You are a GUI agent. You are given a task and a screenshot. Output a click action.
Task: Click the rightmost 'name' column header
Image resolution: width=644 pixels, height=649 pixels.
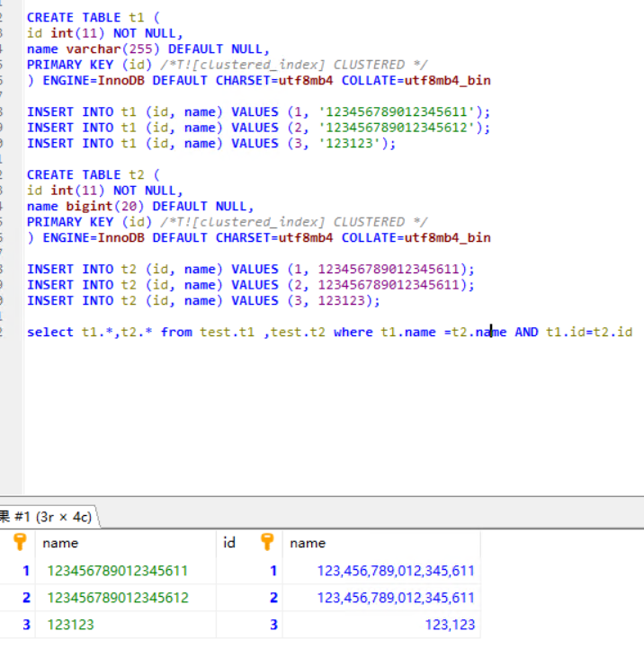coord(308,543)
